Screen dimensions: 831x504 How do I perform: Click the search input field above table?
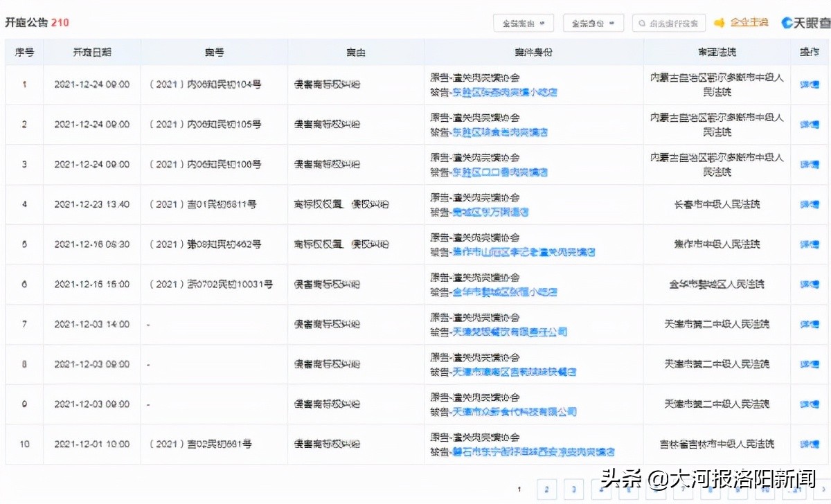click(x=673, y=24)
